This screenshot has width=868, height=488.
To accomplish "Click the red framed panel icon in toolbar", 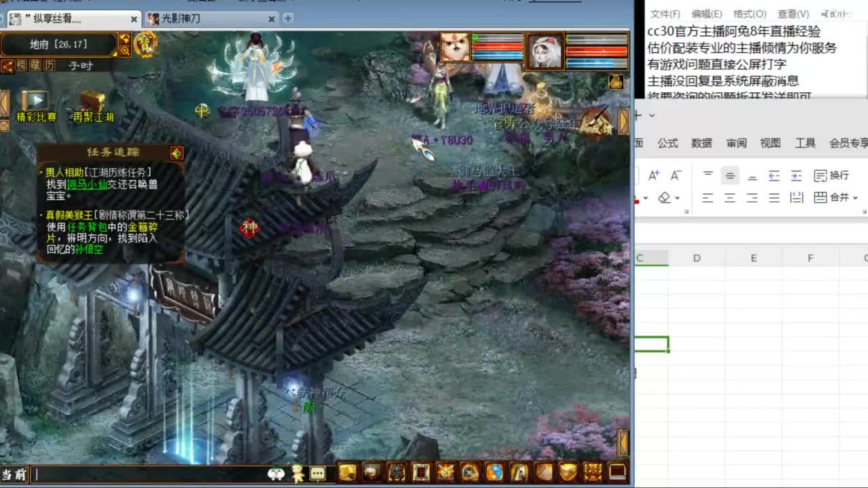I will point(421,472).
